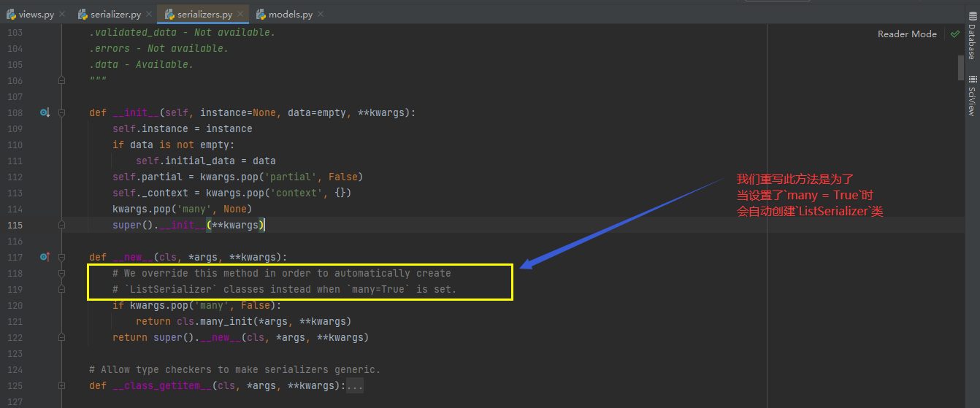
Task: Click the string 'partial' on line 112
Action: (x=291, y=177)
